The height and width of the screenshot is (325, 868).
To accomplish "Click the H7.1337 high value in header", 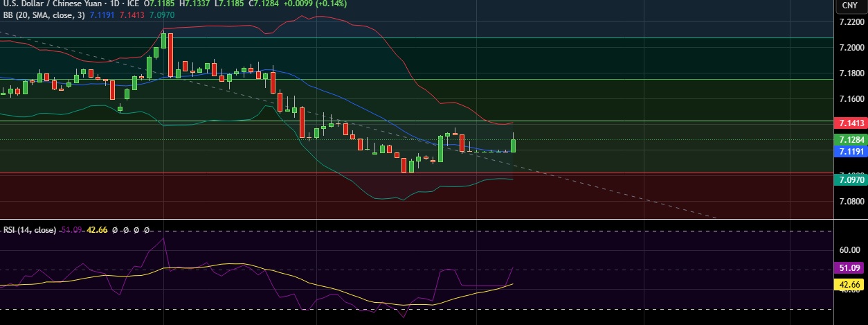I will [195, 3].
